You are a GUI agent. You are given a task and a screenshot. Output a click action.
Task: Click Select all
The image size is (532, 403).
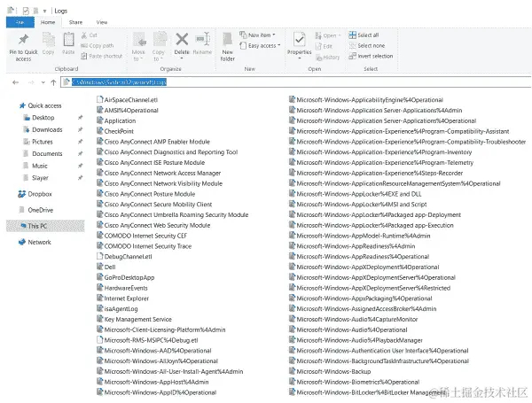364,35
